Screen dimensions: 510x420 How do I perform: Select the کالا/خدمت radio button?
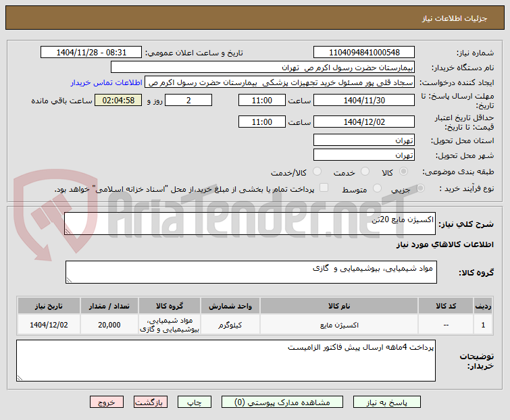pyautogui.click(x=317, y=172)
